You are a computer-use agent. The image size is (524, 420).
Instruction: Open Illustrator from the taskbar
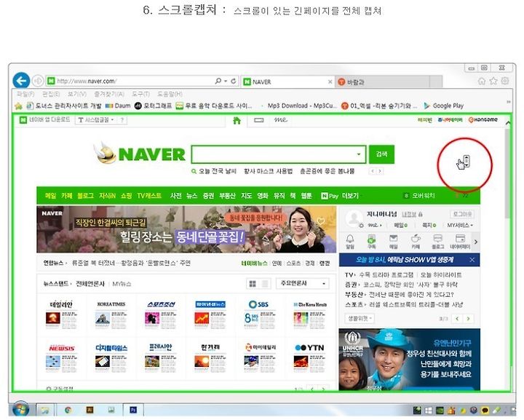point(90,410)
